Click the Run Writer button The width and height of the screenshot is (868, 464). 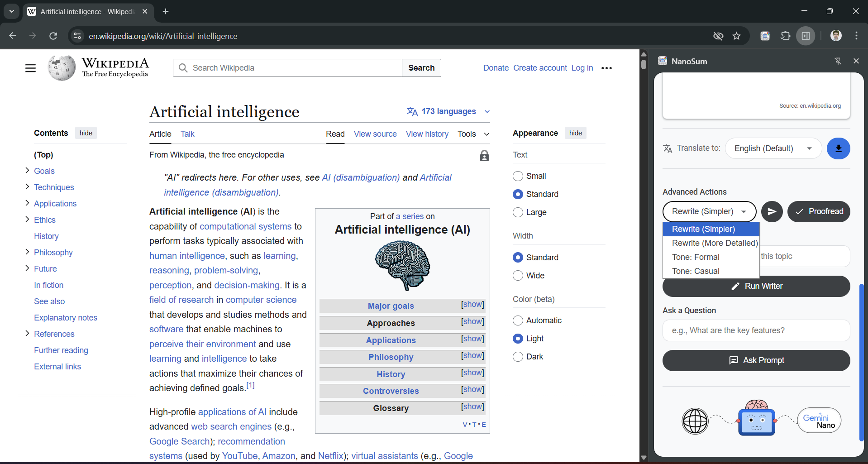click(756, 286)
